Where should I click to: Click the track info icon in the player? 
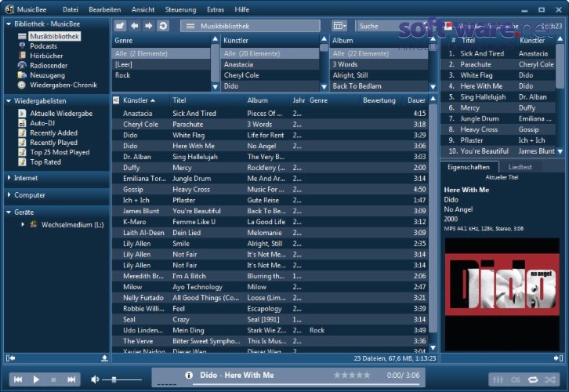click(189, 375)
